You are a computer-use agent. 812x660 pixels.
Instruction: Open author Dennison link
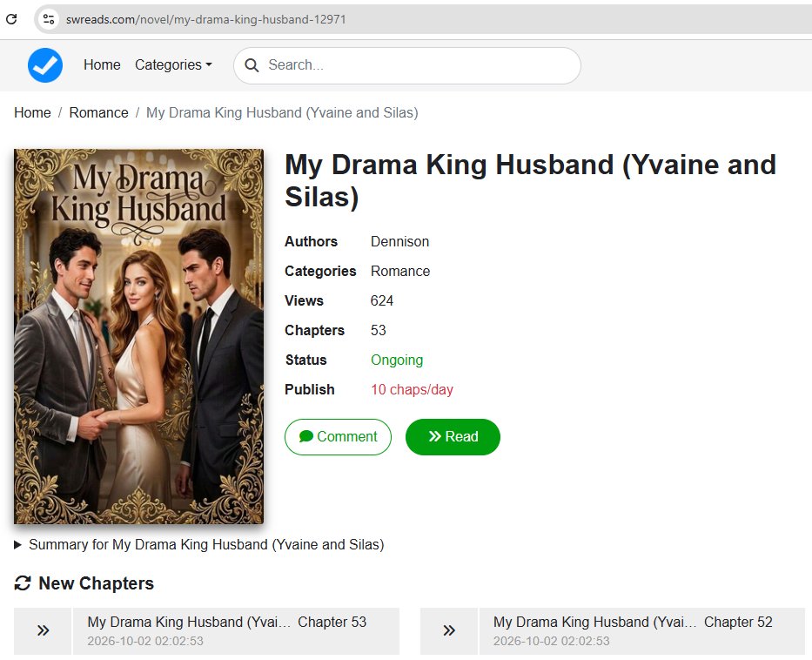399,241
